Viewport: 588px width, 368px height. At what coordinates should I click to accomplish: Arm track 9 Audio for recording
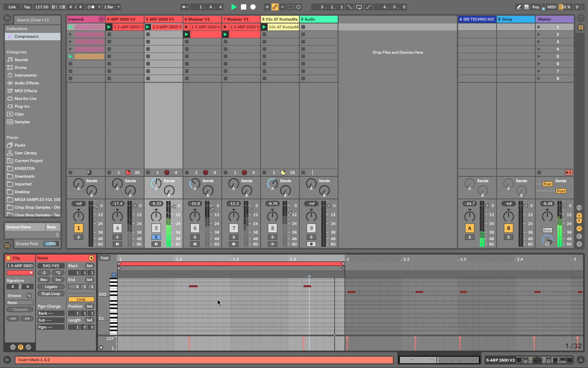tap(311, 244)
